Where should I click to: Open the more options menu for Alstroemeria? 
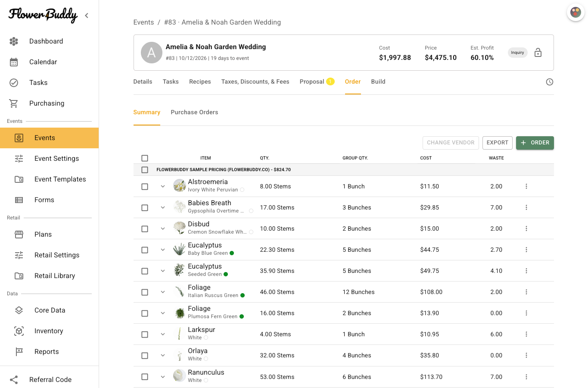tap(526, 186)
